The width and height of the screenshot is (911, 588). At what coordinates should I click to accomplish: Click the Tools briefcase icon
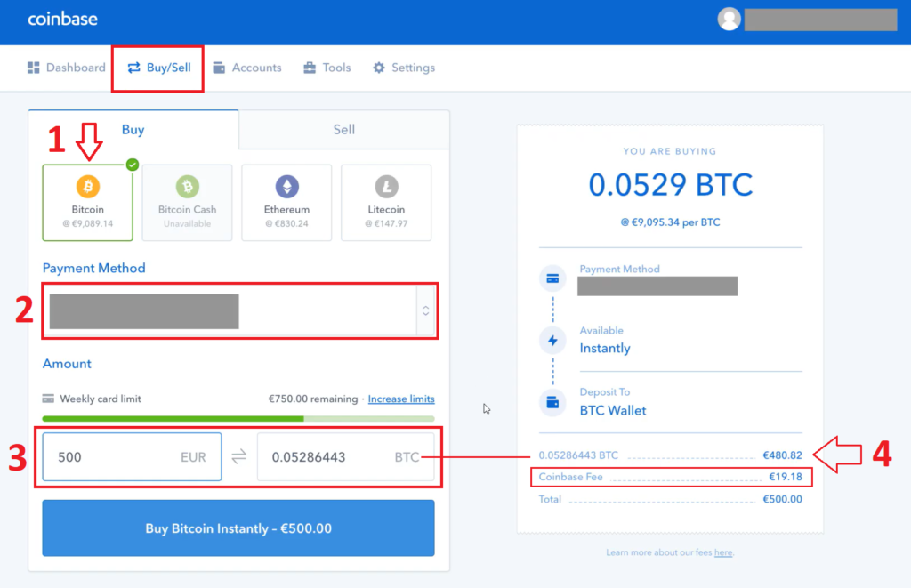click(310, 68)
